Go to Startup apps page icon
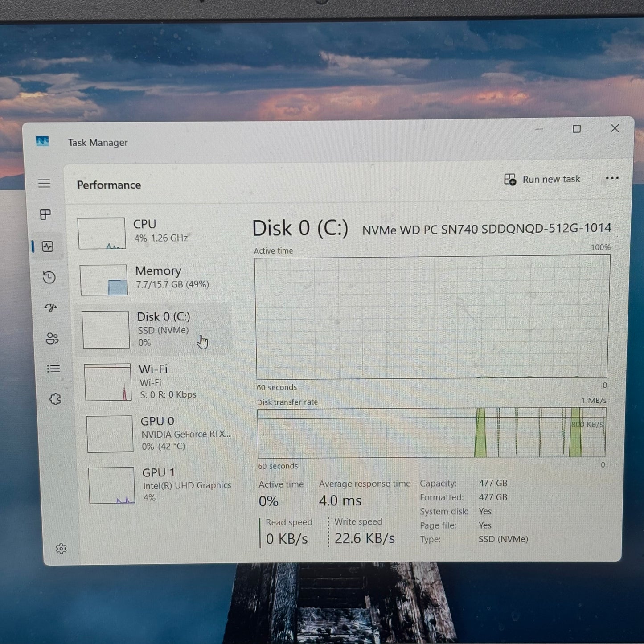 50,308
